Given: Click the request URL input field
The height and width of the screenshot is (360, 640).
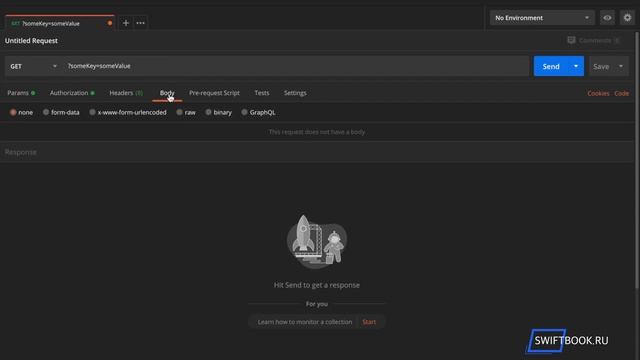Looking at the screenshot, I should (296, 66).
